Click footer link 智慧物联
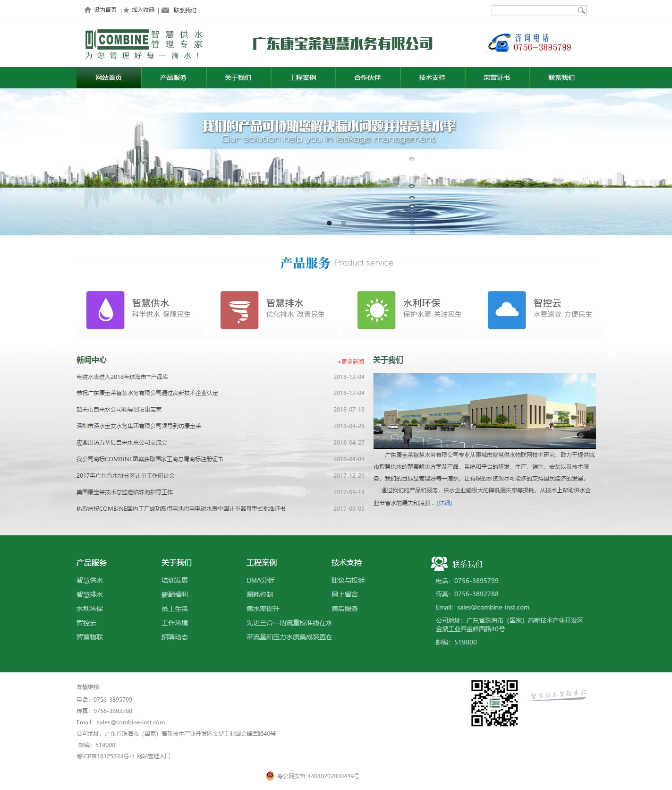672x790 pixels. [90, 637]
